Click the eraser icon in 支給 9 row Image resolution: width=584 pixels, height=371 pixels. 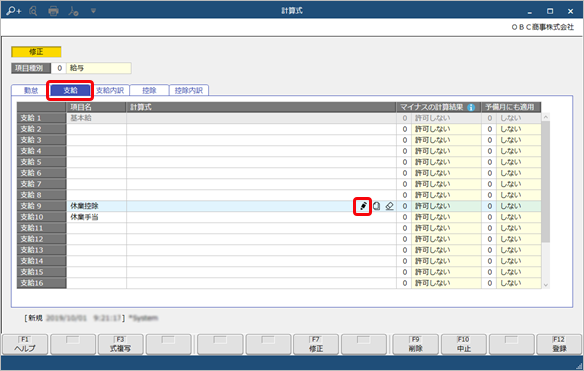(x=389, y=206)
